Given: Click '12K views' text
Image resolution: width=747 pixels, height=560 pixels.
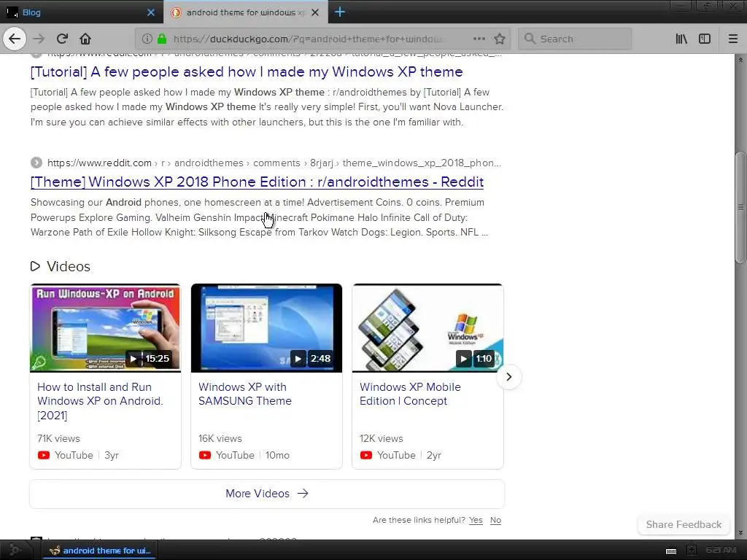Looking at the screenshot, I should [381, 438].
